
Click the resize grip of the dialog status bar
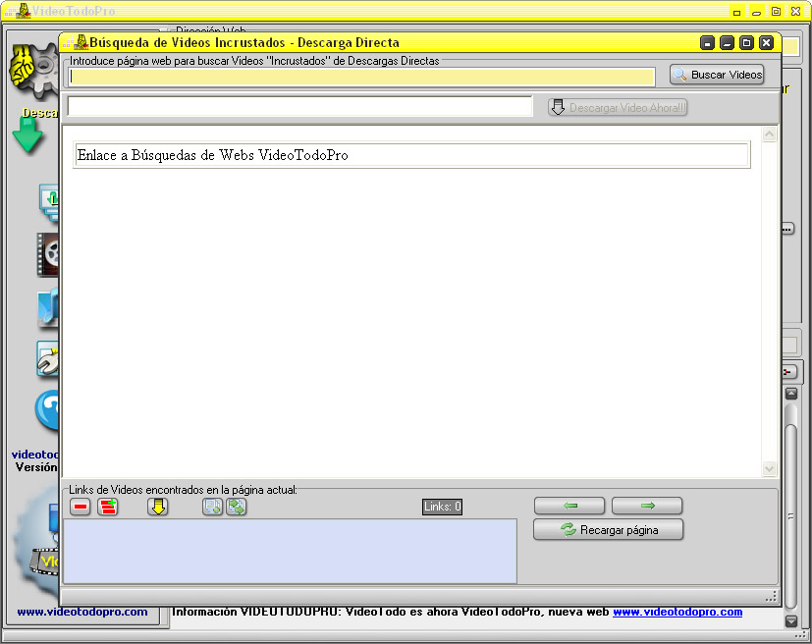tap(772, 596)
